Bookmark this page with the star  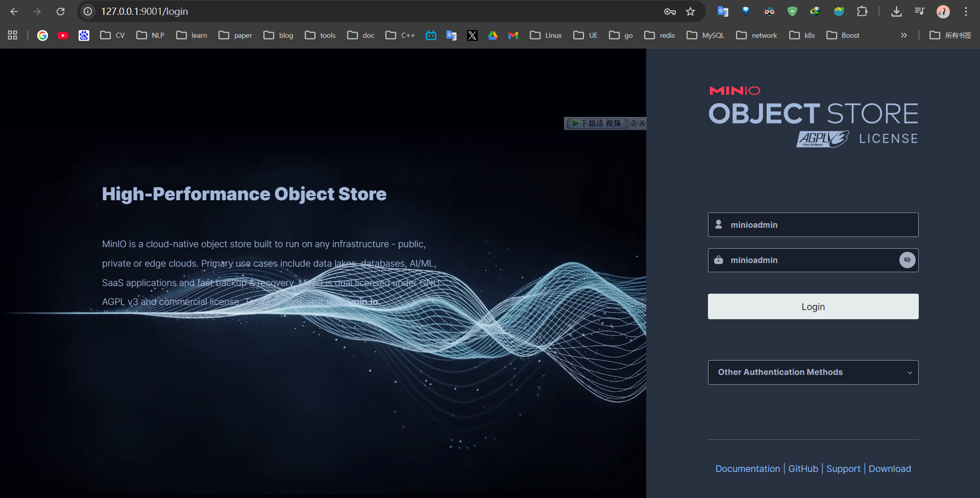(x=691, y=11)
